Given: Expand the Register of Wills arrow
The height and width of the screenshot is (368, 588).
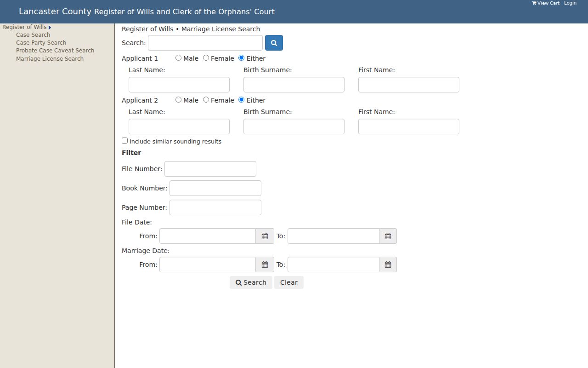Looking at the screenshot, I should (50, 28).
